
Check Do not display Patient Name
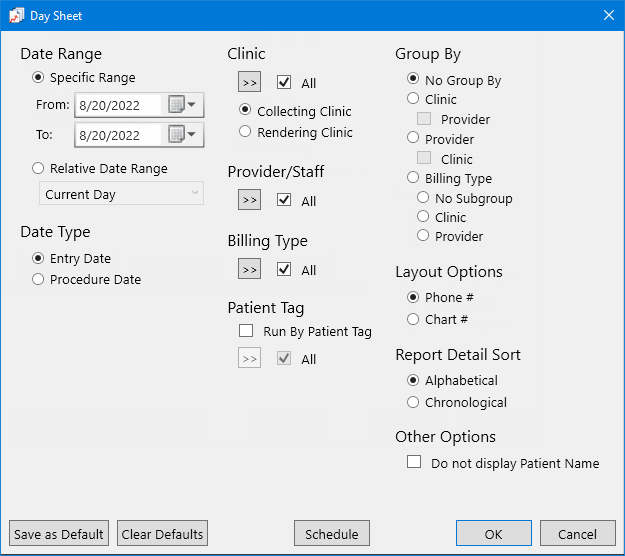click(x=414, y=462)
